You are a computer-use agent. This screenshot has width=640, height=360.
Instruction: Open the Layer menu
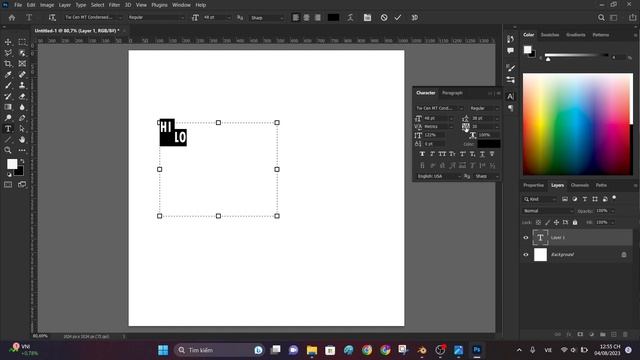[64, 5]
